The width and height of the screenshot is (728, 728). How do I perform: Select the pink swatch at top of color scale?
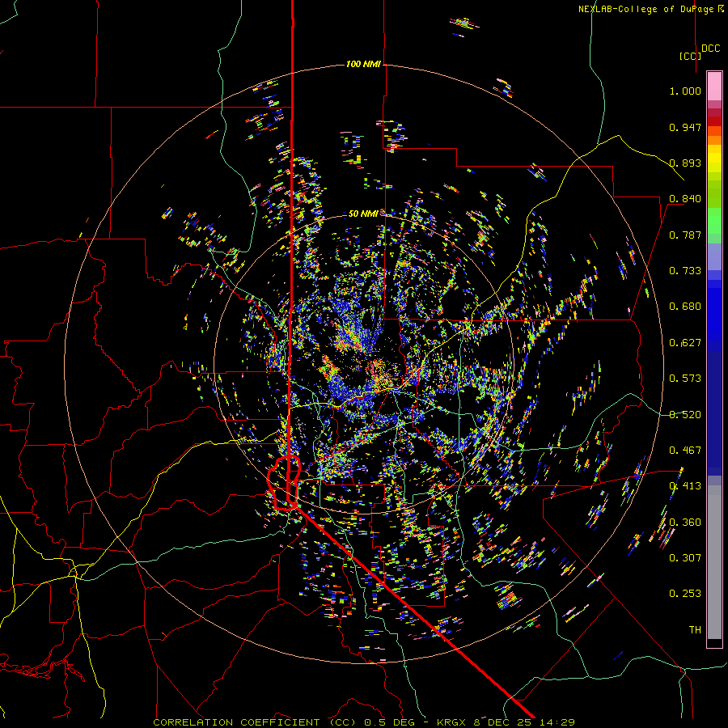coord(714,86)
